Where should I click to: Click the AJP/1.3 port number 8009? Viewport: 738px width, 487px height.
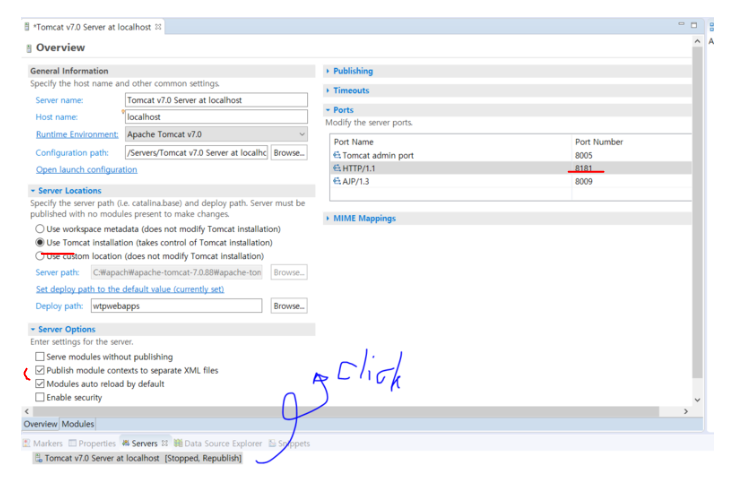coord(584,181)
